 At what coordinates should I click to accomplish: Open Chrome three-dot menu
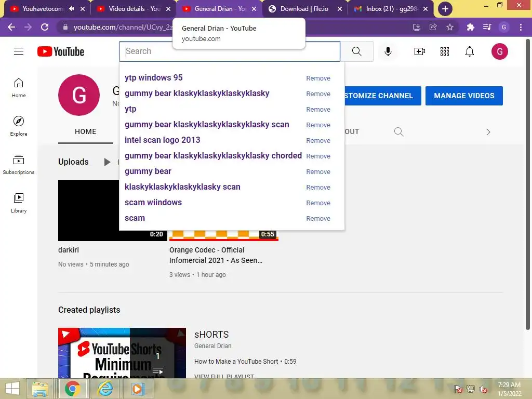point(521,27)
